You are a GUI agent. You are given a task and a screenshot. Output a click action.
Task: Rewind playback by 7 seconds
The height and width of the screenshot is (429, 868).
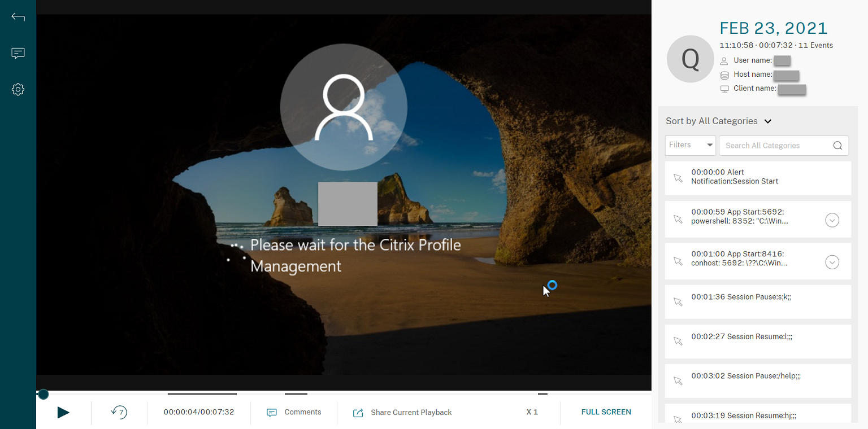click(x=119, y=412)
